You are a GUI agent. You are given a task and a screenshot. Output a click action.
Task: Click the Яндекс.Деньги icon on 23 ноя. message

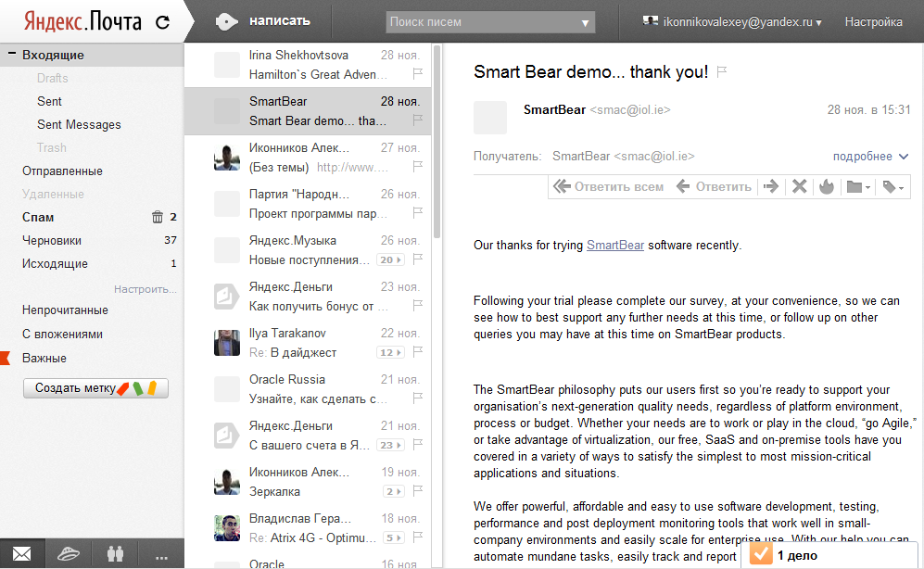point(227,297)
